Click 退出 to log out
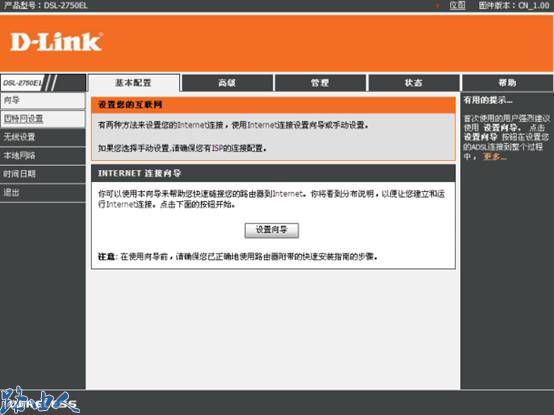554x415 pixels. coord(43,192)
